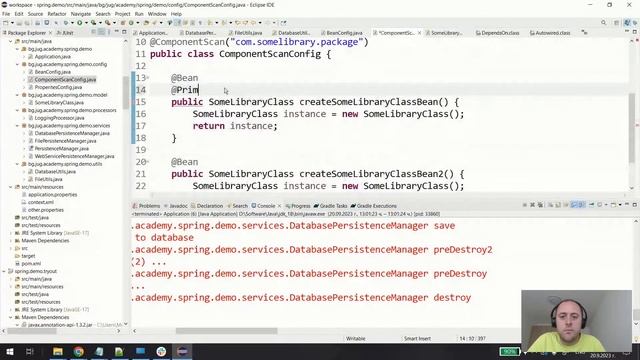
Task: Close the Console view tab
Action: point(280,206)
